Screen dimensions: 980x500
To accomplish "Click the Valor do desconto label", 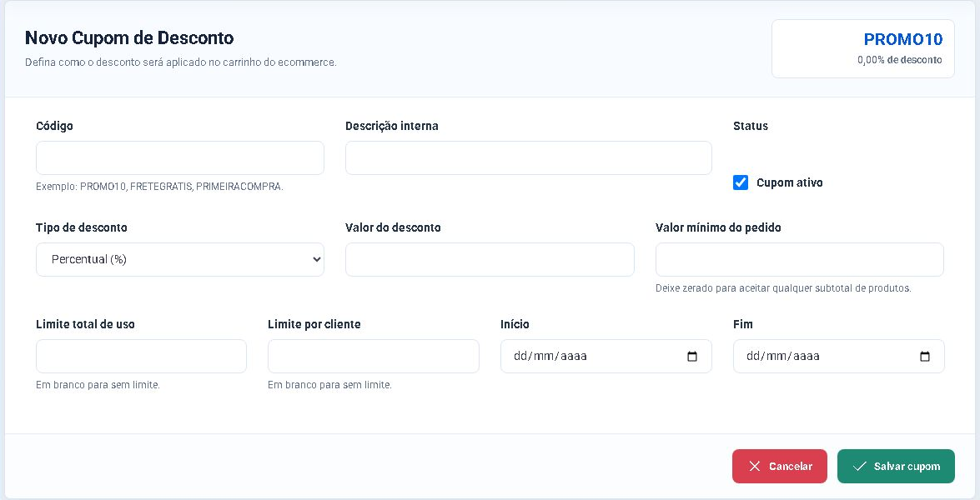I will coord(393,227).
